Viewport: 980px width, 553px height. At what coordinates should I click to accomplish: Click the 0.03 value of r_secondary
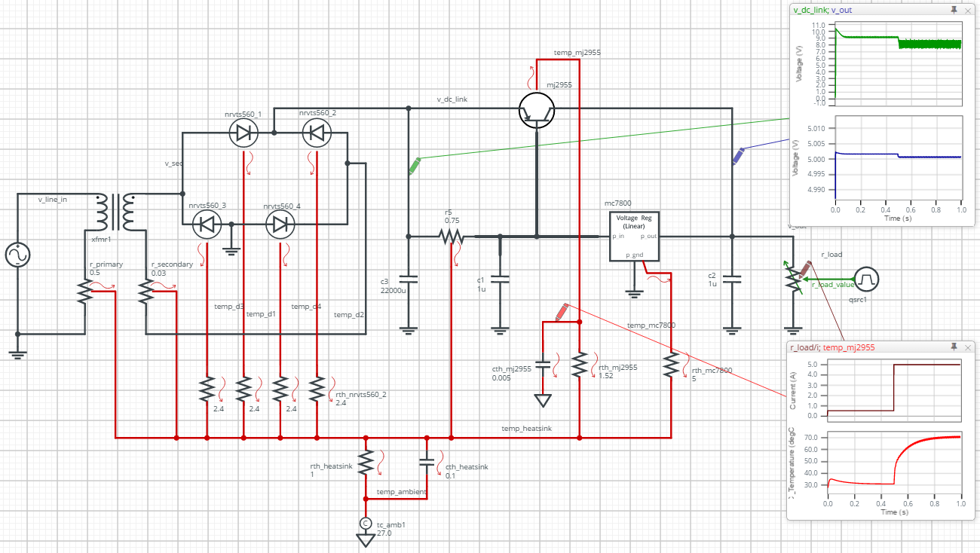click(x=158, y=273)
